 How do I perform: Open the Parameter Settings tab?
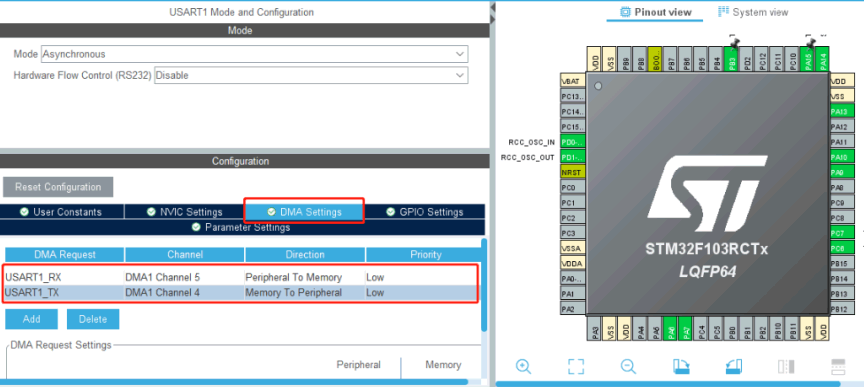241,227
